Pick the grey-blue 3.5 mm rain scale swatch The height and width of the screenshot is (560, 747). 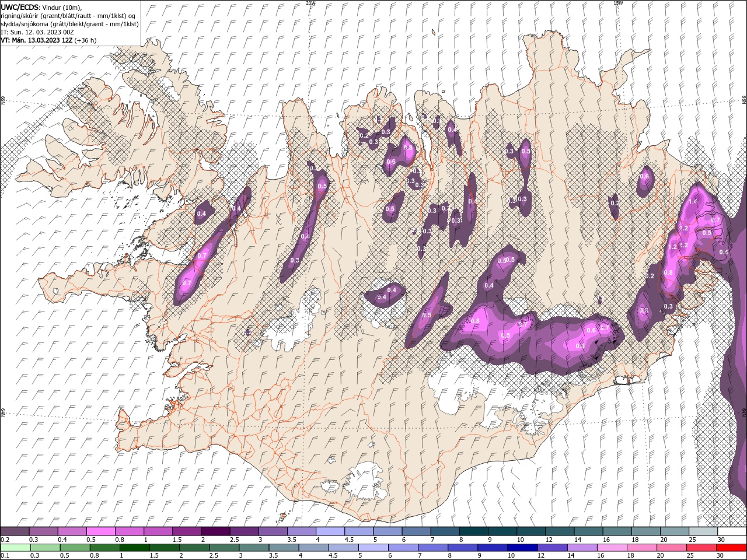[284, 548]
